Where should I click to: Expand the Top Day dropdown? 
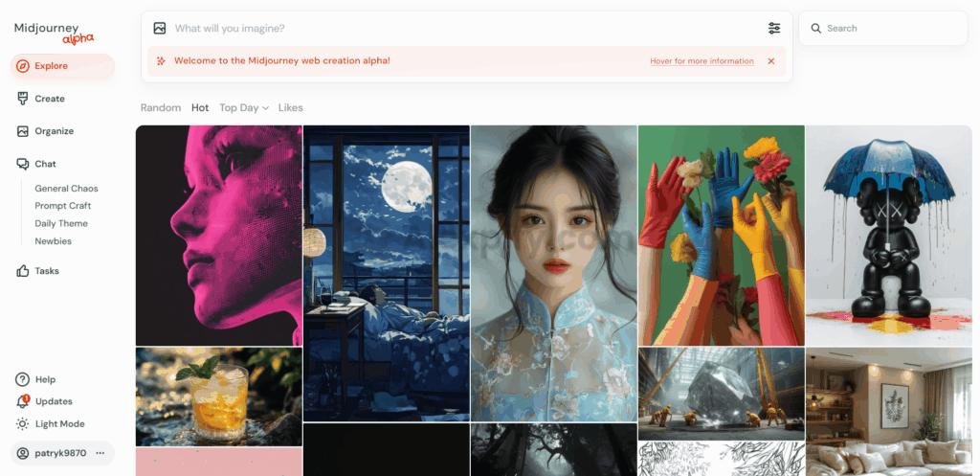244,108
